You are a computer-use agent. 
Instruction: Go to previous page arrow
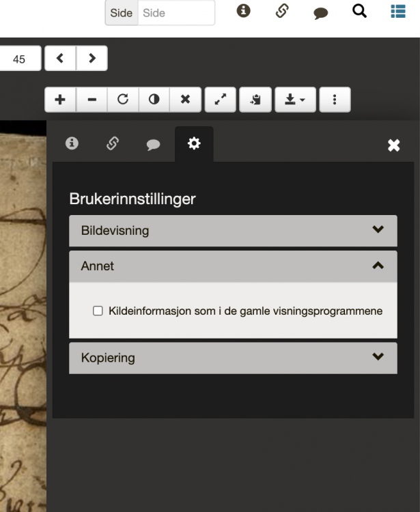click(x=60, y=59)
